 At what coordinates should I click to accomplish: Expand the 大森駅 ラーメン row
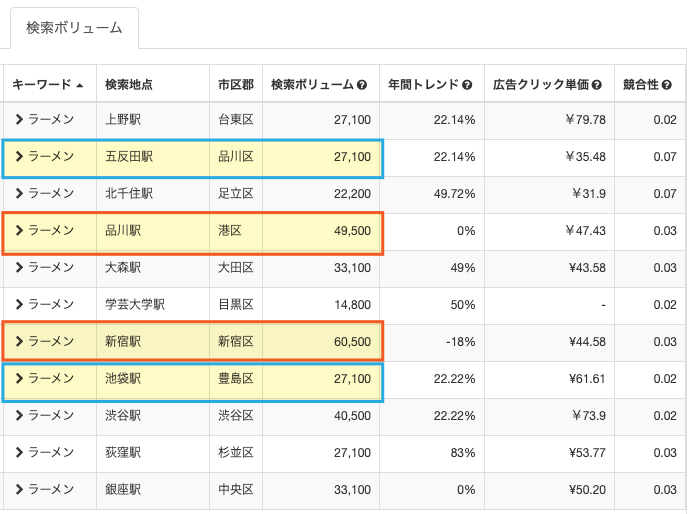pyautogui.click(x=19, y=267)
